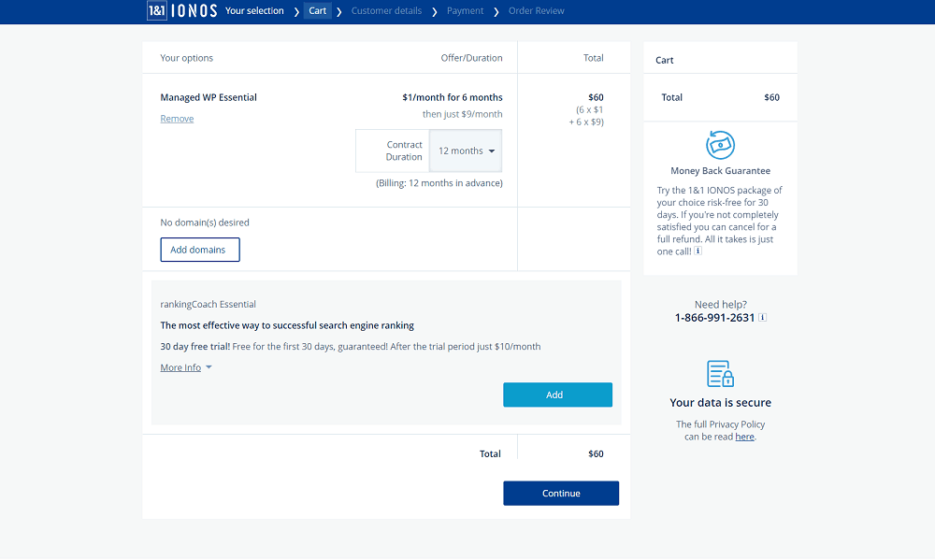Open the info icon beside 'one call!'
Screen dimensions: 935x560
[x=698, y=251]
